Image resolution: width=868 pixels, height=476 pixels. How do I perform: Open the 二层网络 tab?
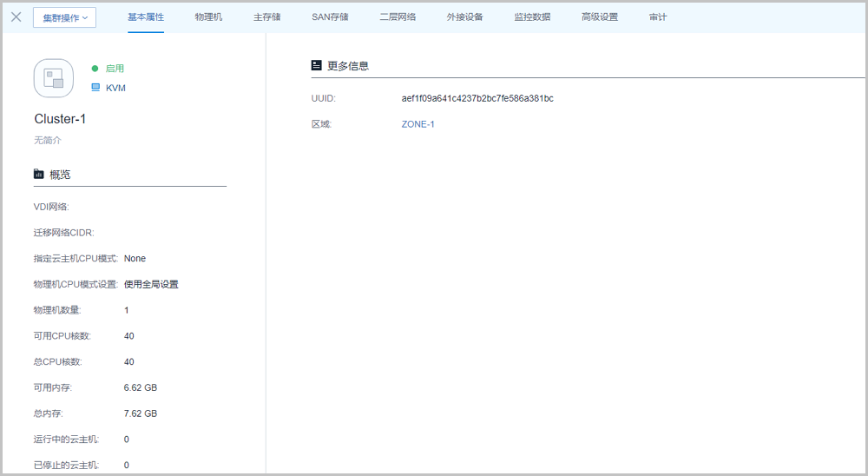pyautogui.click(x=398, y=17)
